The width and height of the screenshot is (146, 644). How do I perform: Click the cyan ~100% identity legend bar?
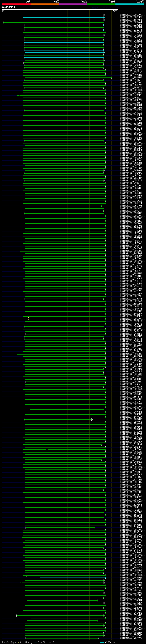point(130,4)
